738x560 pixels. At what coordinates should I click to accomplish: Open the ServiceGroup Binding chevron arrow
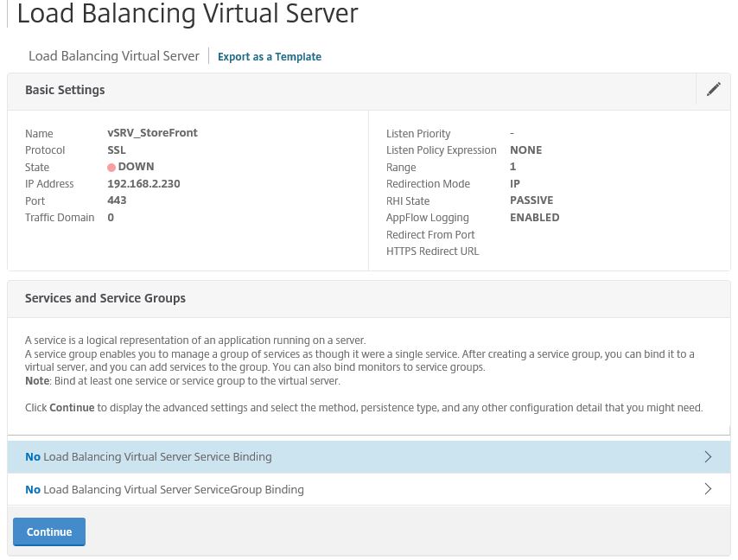click(x=708, y=488)
